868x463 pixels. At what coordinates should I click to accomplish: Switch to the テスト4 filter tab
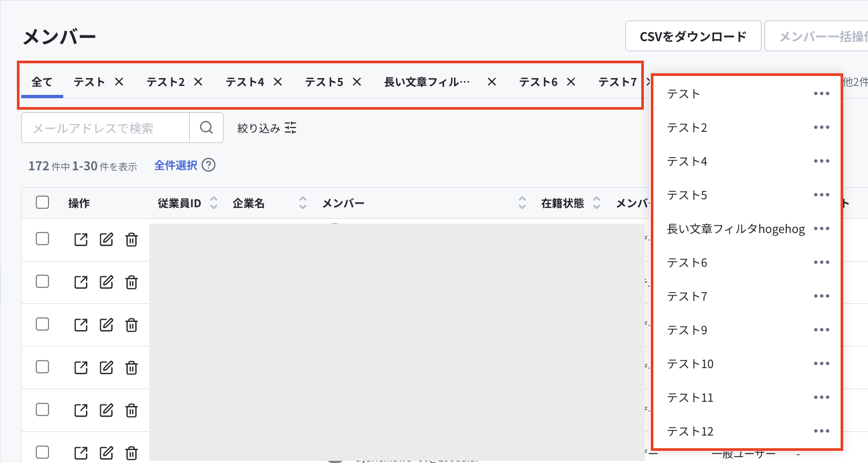[x=245, y=82]
